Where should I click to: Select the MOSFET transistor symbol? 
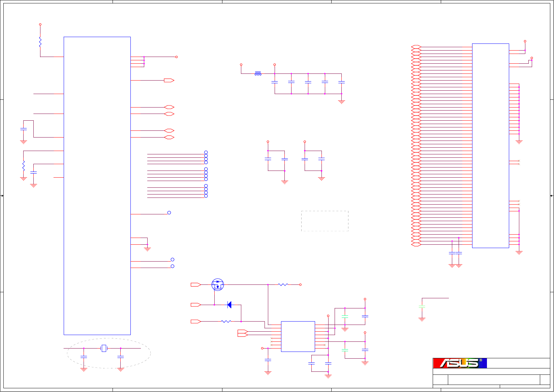[218, 285]
